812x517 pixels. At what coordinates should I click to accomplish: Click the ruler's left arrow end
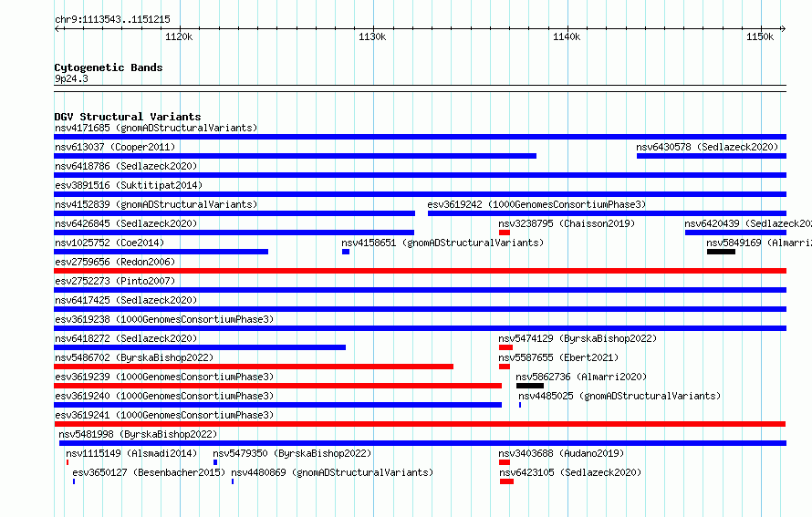coord(57,29)
